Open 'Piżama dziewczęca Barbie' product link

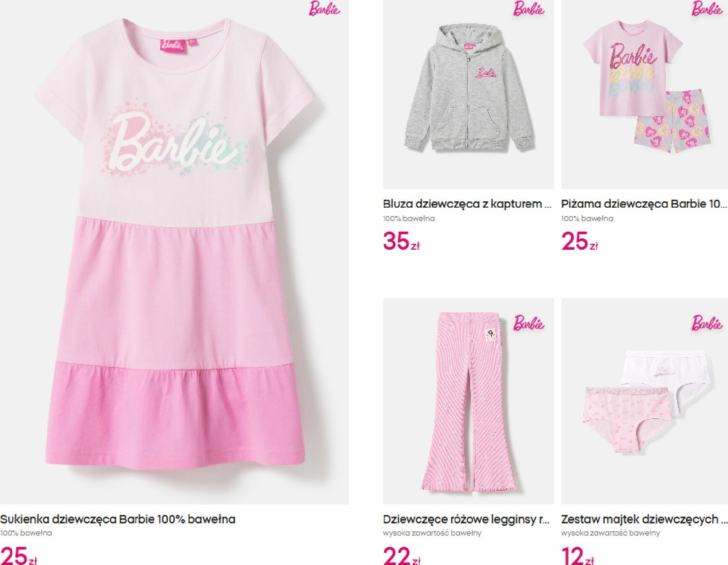[x=644, y=204]
